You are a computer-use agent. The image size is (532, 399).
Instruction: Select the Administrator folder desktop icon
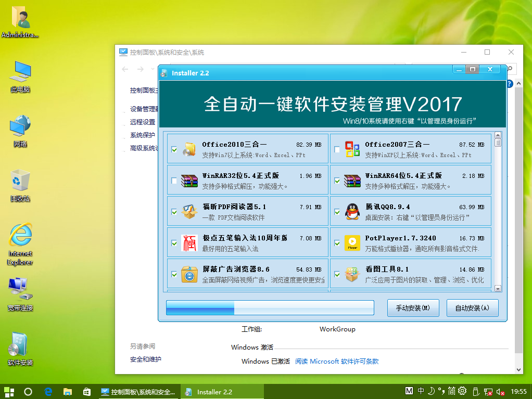[x=20, y=22]
